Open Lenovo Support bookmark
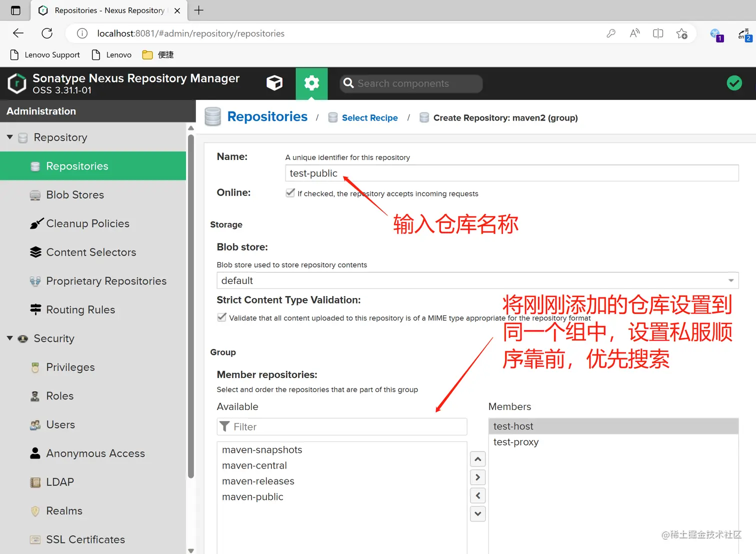756x554 pixels. pos(45,55)
